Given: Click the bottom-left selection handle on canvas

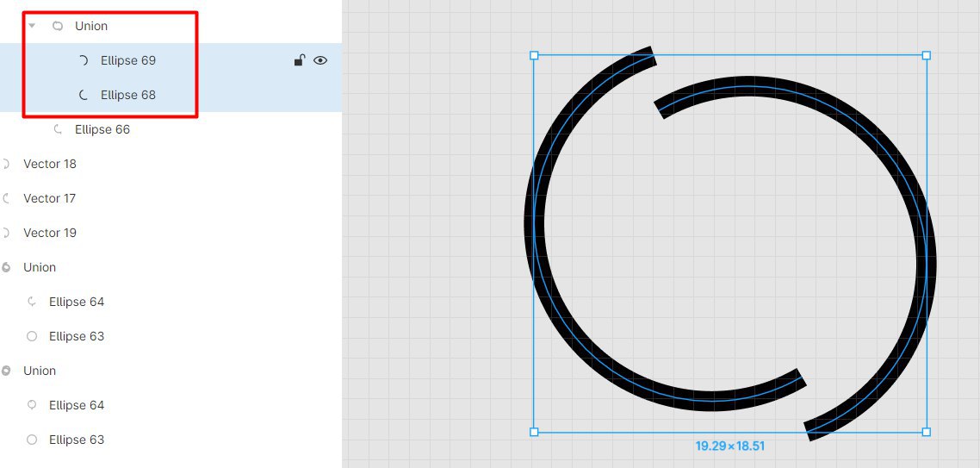Looking at the screenshot, I should point(534,432).
